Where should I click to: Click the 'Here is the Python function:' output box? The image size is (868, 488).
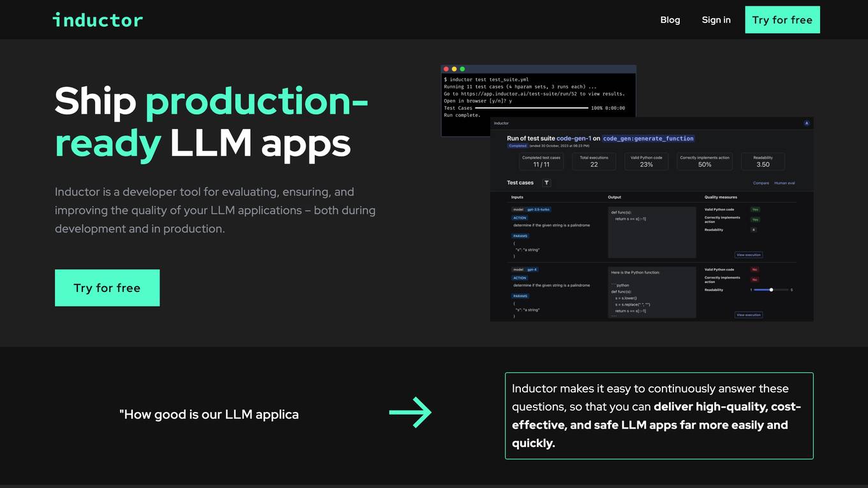click(652, 292)
